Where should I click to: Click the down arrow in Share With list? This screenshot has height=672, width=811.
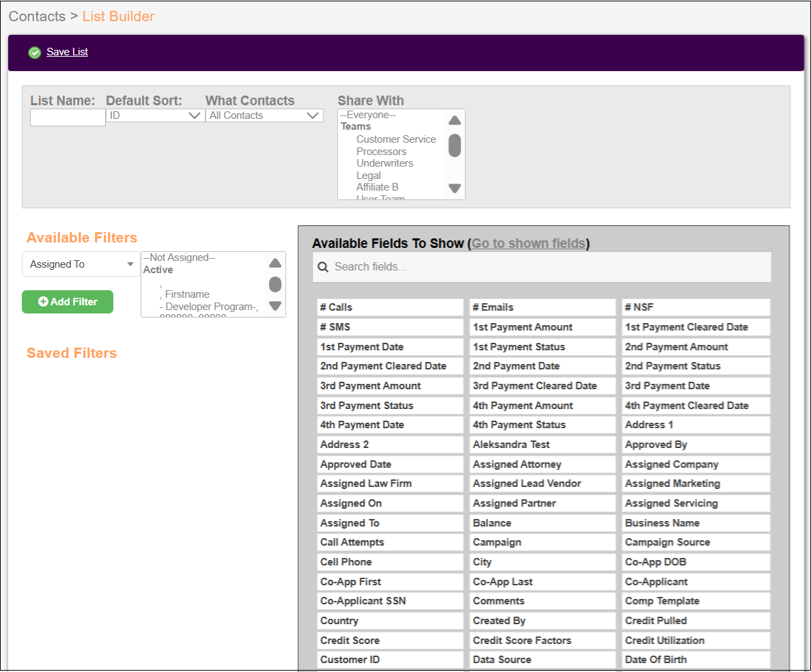(455, 188)
